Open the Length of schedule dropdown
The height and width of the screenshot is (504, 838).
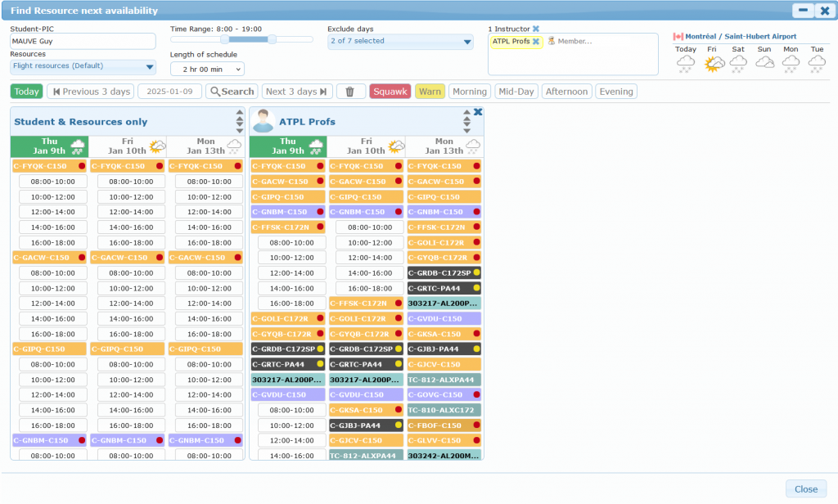pyautogui.click(x=207, y=69)
